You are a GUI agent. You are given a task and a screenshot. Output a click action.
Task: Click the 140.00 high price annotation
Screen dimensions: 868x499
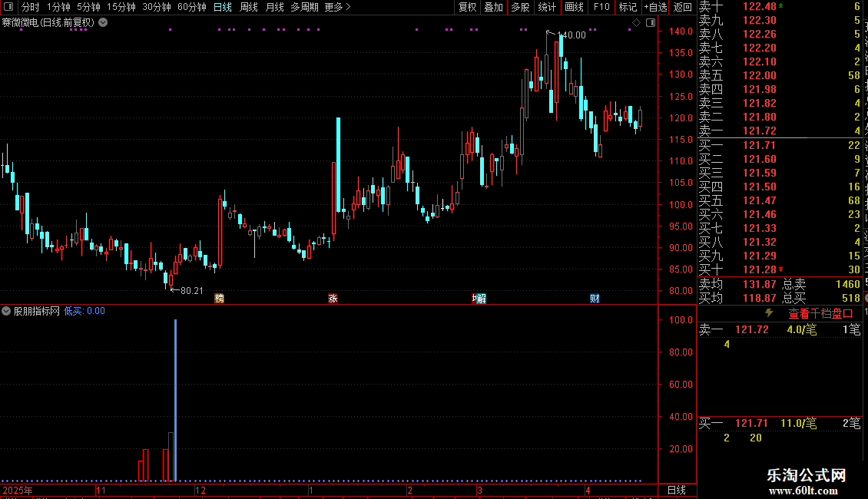click(571, 35)
